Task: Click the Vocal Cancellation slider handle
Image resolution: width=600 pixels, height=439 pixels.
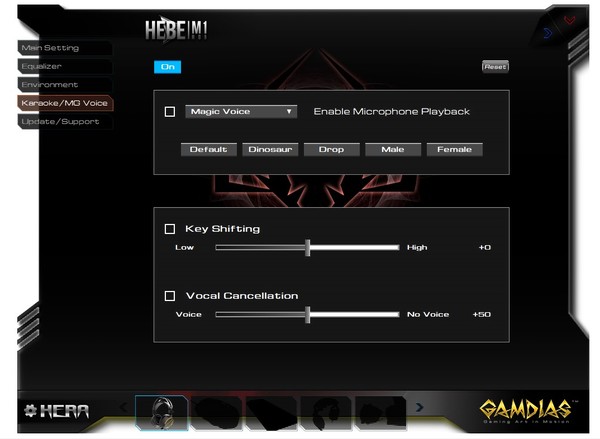Action: point(308,315)
